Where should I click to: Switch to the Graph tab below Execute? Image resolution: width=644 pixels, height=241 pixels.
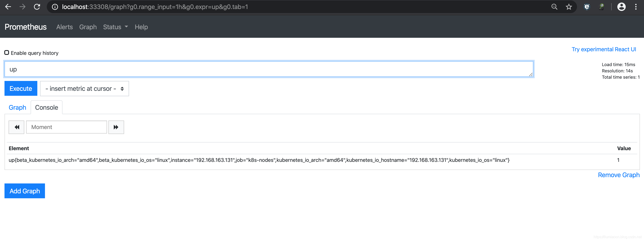[18, 107]
